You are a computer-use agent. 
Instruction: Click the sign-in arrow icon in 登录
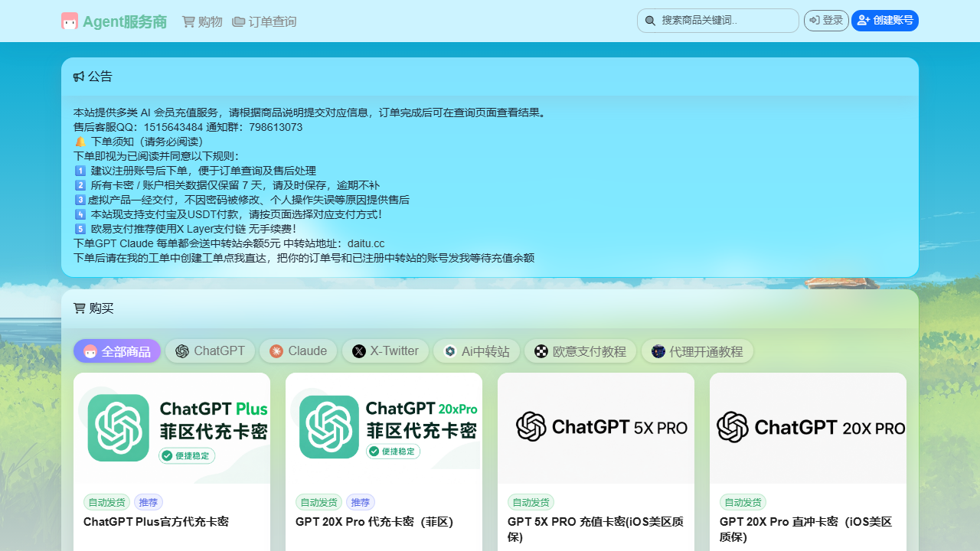point(815,21)
